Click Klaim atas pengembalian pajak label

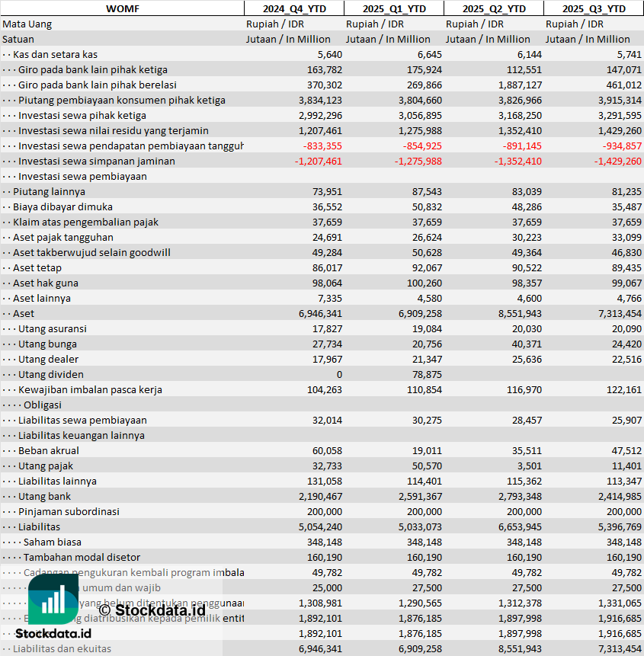coord(86,222)
